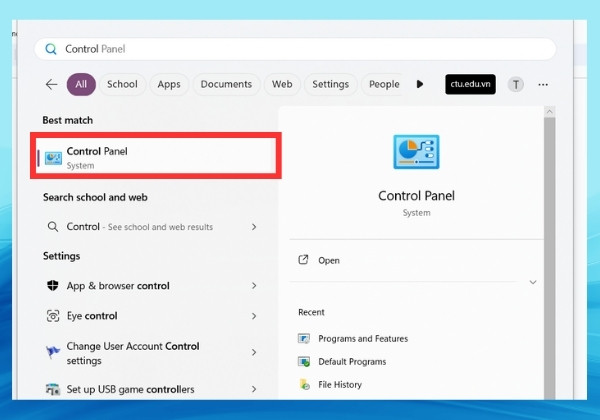Screen dimensions: 600x420
Task: Switch to the Apps filter
Action: 169,84
